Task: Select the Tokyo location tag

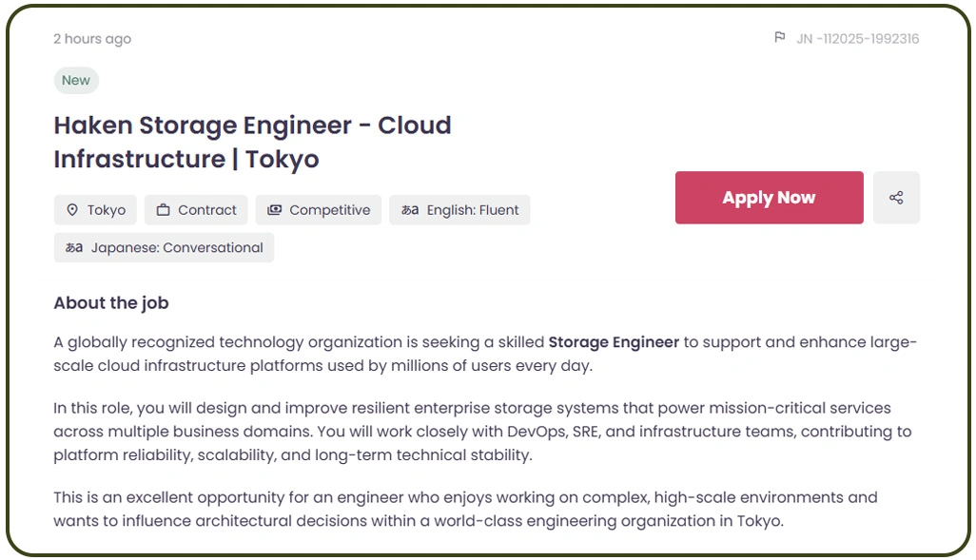Action: pos(95,210)
